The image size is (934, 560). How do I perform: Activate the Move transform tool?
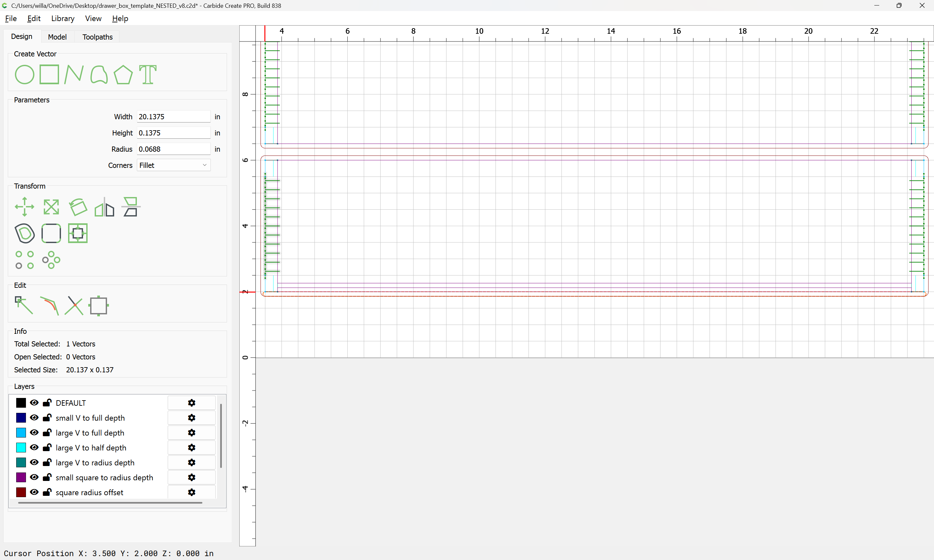[25, 207]
